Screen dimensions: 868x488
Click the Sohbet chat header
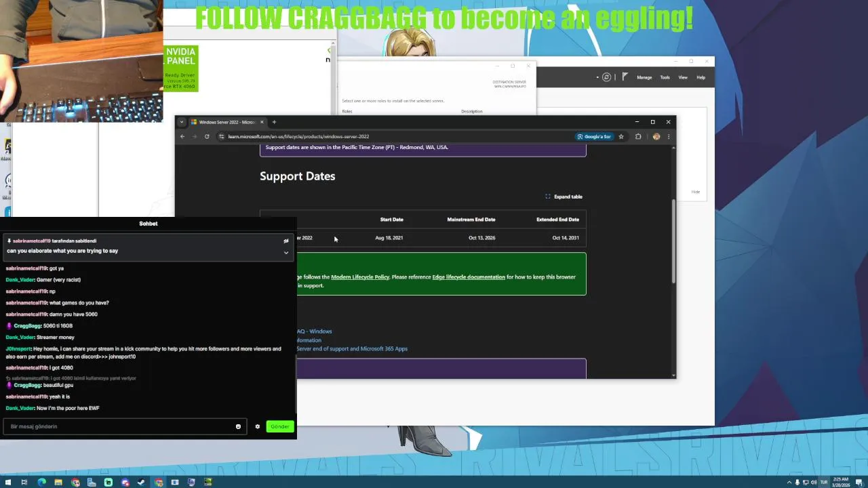tap(149, 224)
